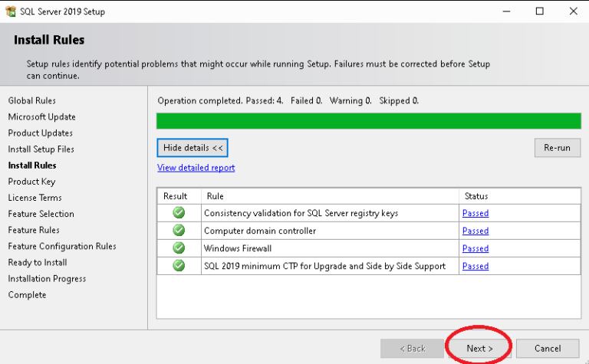Screen dimensions: 589x364
Task: Maximize the SQL Server 2019 Setup window
Action: [x=540, y=11]
